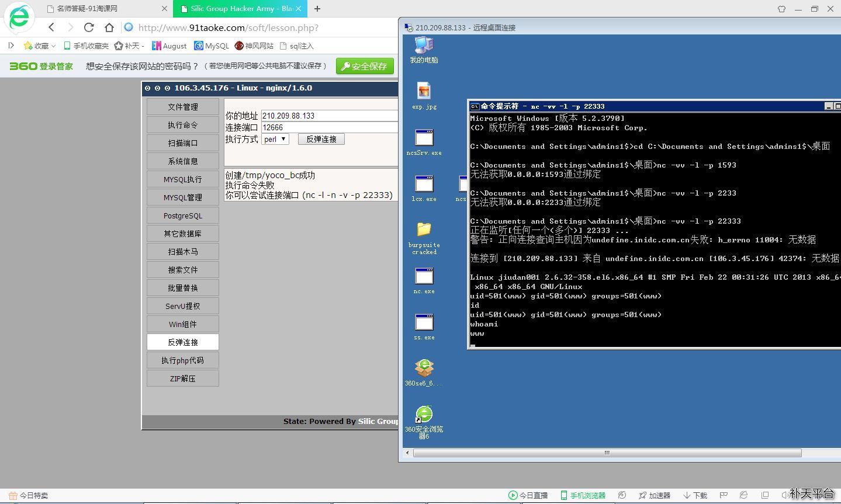Open 执行命令 in webshell menu

click(x=183, y=125)
